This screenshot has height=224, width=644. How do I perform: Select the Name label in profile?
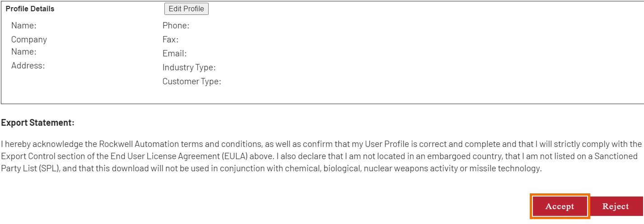pos(23,26)
